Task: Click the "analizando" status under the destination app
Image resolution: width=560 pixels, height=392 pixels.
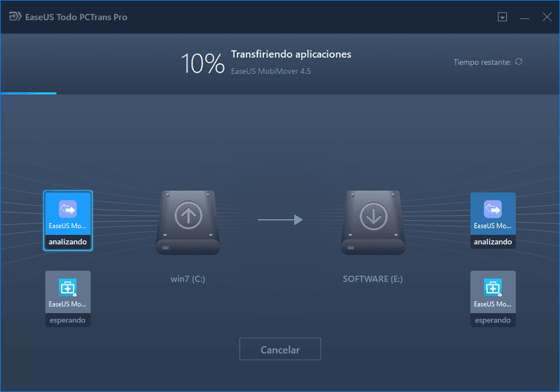Action: pos(493,242)
